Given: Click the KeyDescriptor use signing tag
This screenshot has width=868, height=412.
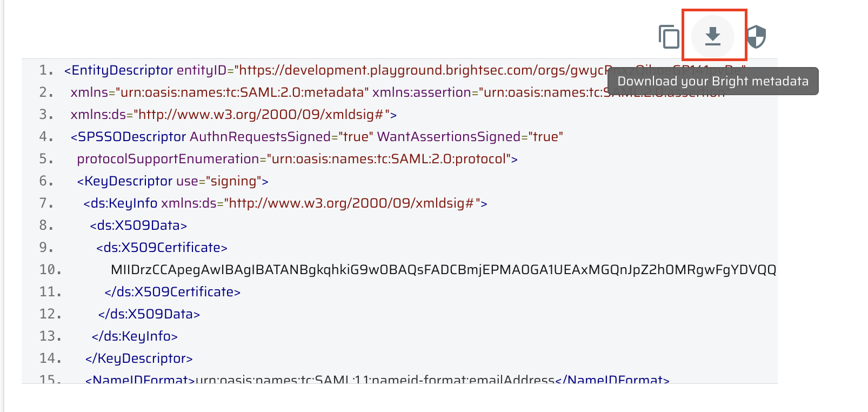Looking at the screenshot, I should tap(172, 181).
